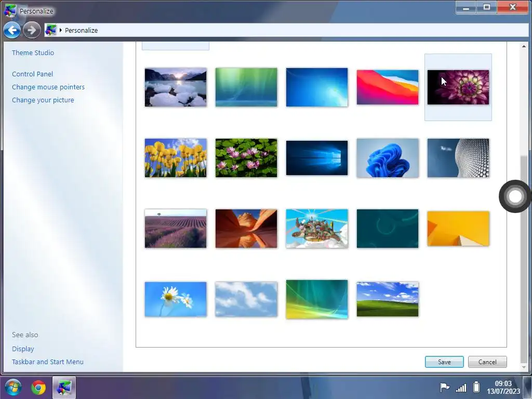Screen dimensions: 532x399
Task: Click the Cancel button
Action: (487, 362)
